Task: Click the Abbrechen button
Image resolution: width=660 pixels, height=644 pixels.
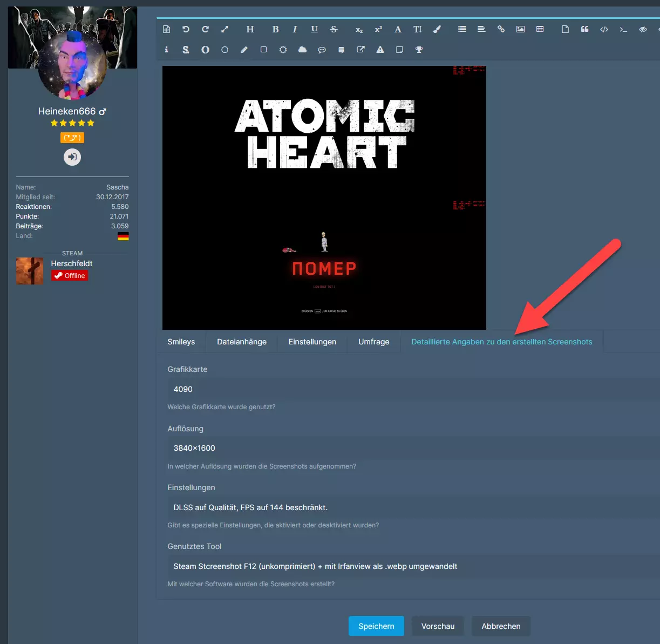Action: 501,626
